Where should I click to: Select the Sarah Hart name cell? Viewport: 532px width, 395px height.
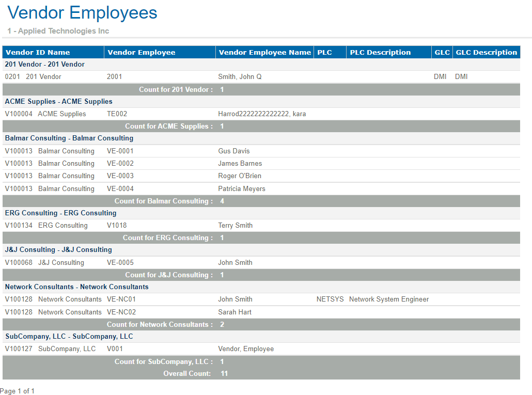click(234, 312)
